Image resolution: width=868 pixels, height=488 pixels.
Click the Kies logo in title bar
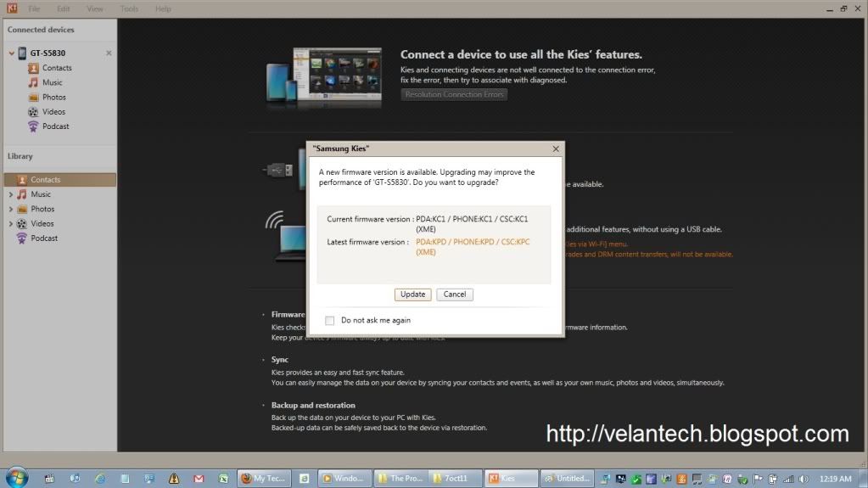pos(12,8)
